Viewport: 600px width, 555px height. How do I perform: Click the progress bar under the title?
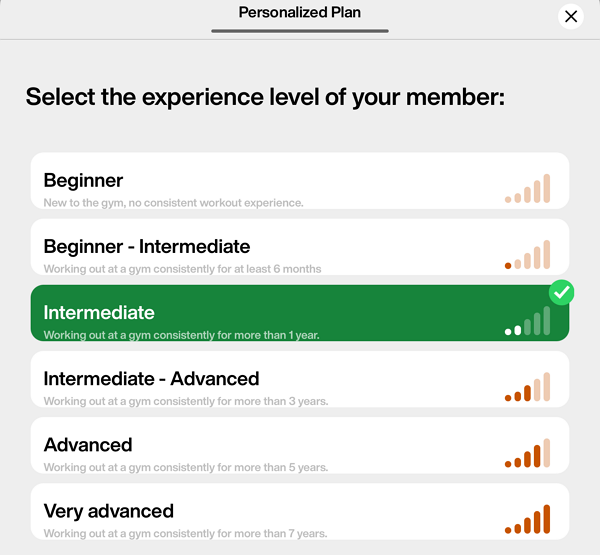[x=300, y=31]
